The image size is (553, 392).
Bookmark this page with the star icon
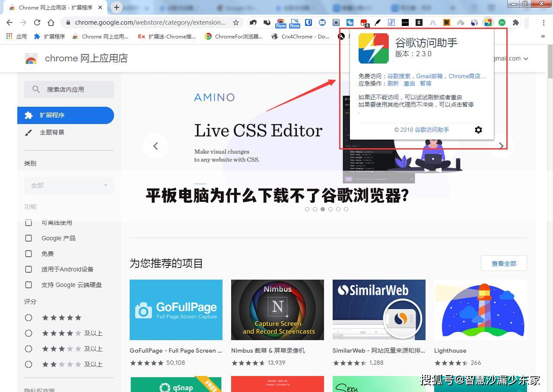pos(236,22)
